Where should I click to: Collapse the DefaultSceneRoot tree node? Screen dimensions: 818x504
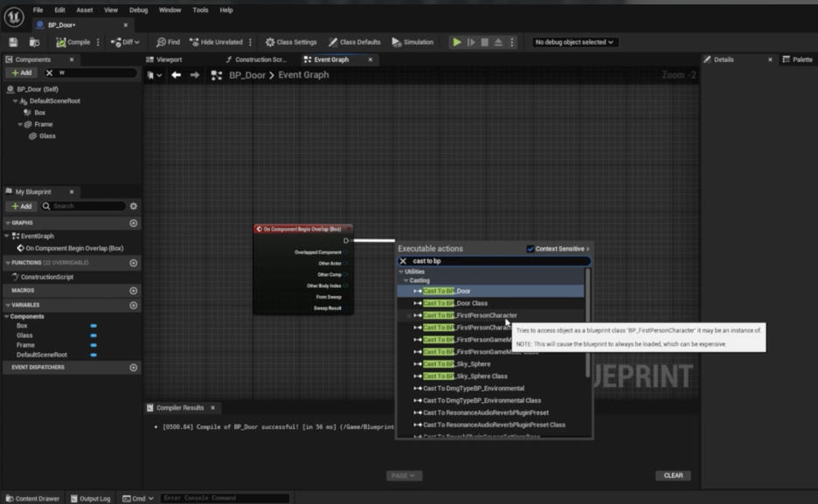15,101
